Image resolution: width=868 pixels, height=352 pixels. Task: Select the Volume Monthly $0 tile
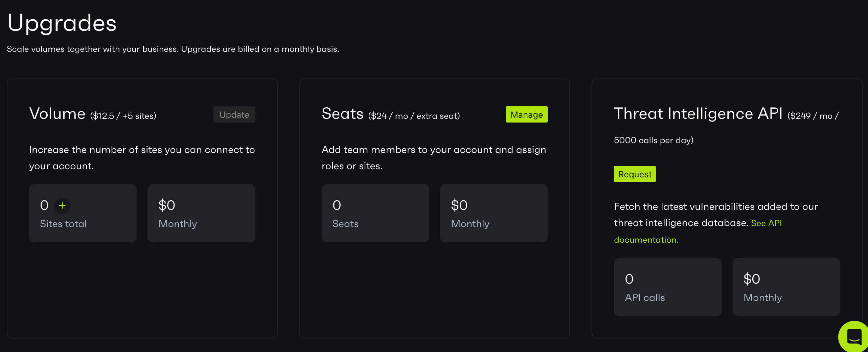coord(201,213)
